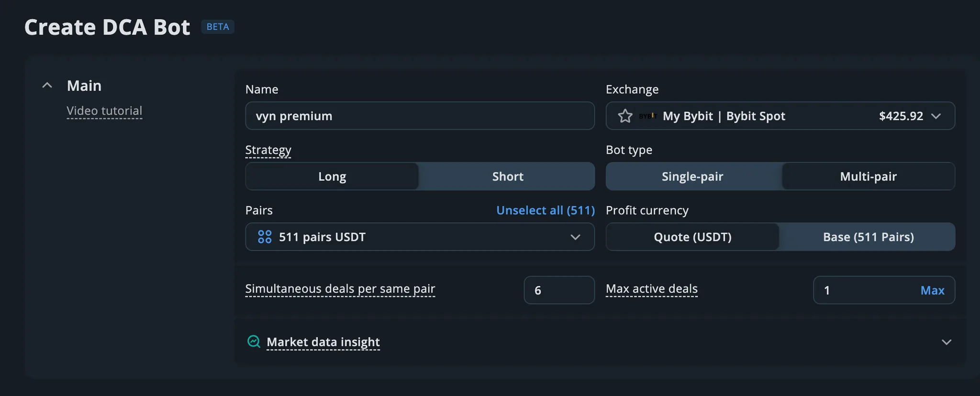Select the Long strategy
This screenshot has height=396, width=980.
click(332, 176)
